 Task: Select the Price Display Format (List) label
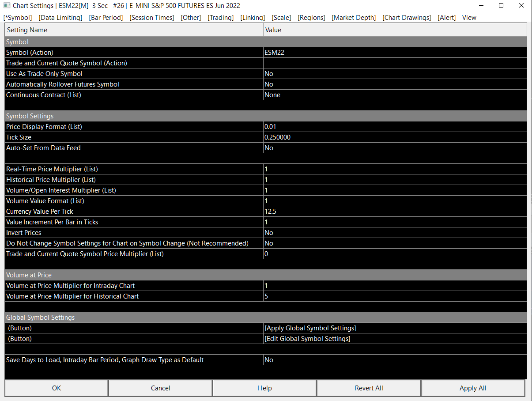pos(44,127)
